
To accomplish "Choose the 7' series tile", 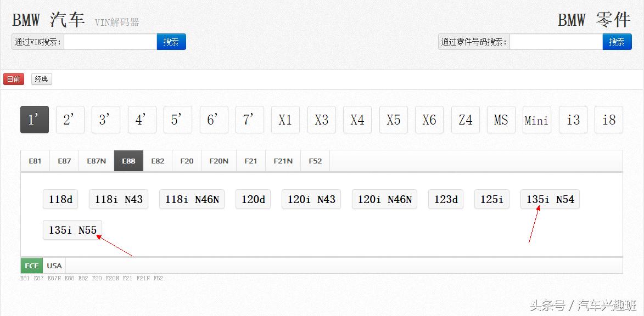I will coord(250,120).
